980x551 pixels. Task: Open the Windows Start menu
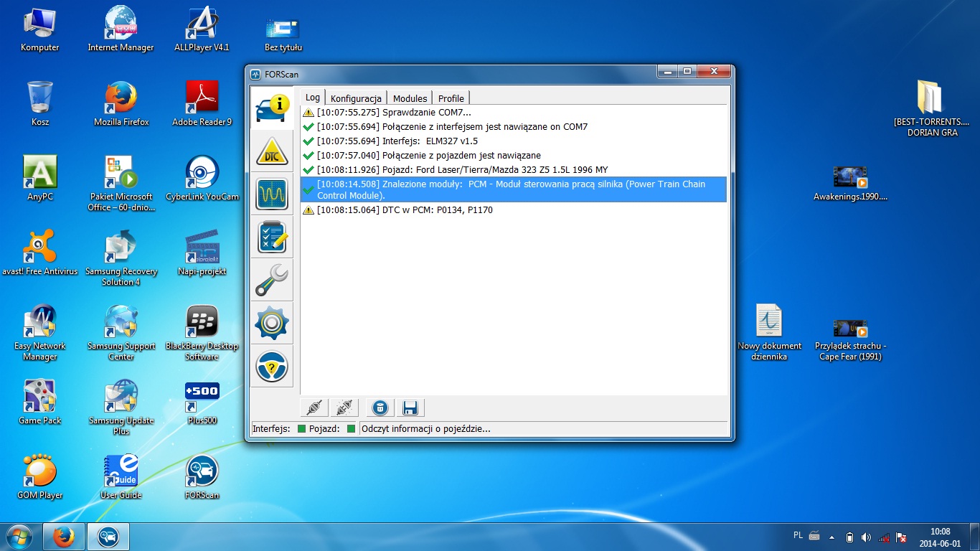pos(19,537)
